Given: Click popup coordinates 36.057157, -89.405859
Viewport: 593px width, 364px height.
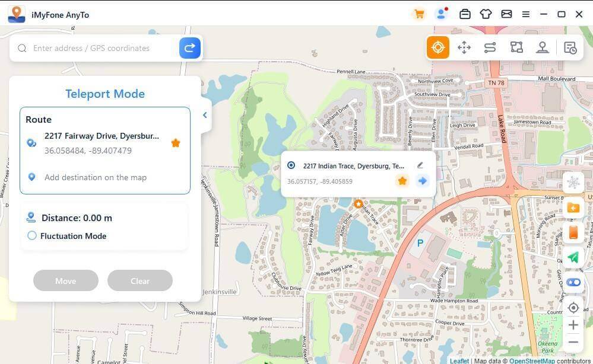Looking at the screenshot, I should point(319,181).
